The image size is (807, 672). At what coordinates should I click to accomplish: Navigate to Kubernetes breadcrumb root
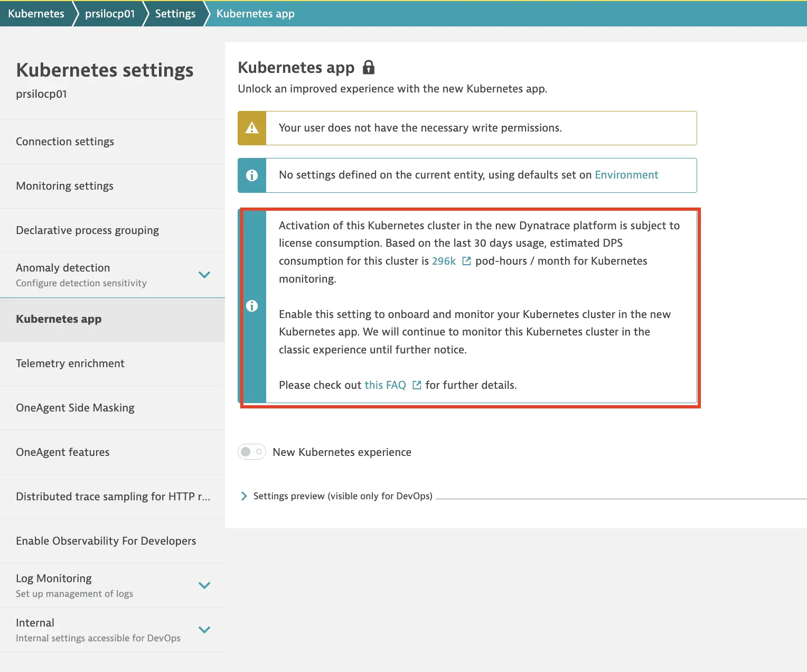[x=36, y=14]
